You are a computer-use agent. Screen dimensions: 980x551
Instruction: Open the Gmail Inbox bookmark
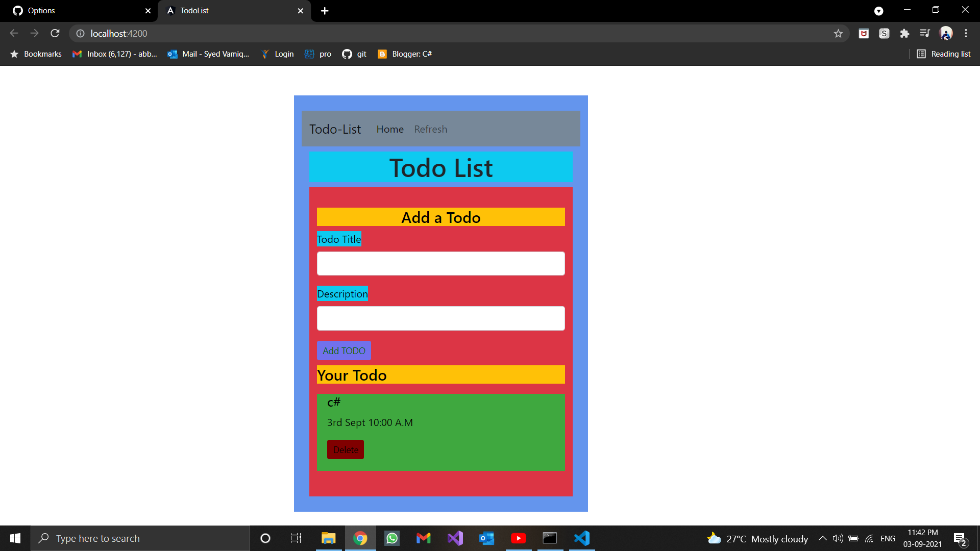point(115,54)
